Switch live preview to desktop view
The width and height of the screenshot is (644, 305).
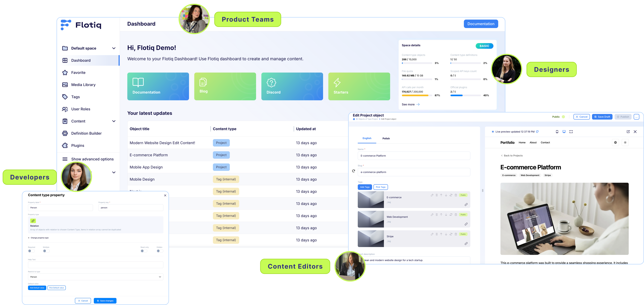564,132
